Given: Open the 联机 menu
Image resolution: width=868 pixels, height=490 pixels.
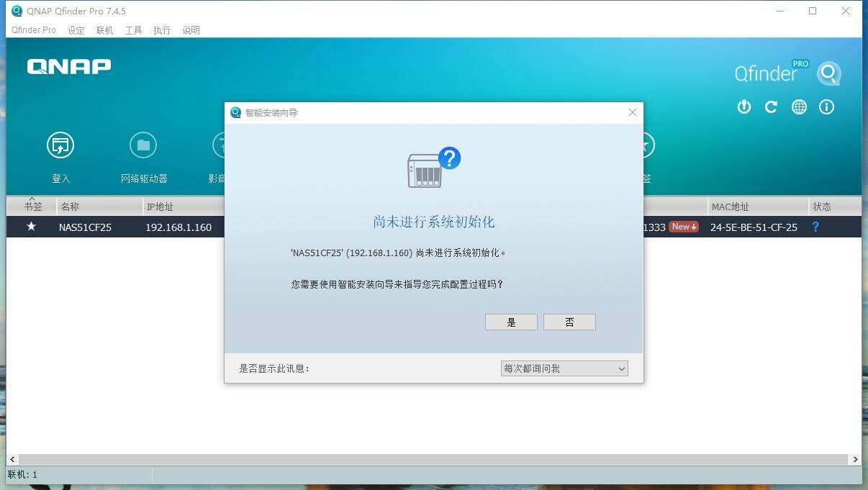Looking at the screenshot, I should tap(104, 30).
